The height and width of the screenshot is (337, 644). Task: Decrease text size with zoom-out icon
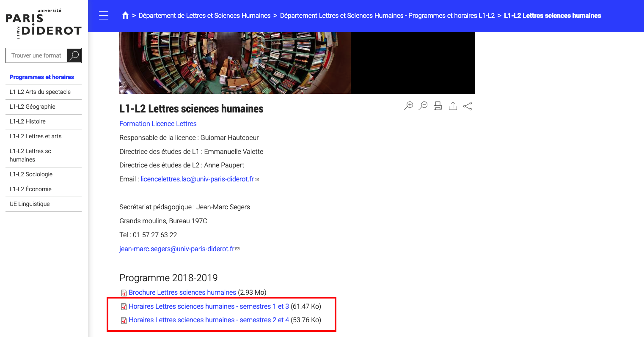point(423,106)
